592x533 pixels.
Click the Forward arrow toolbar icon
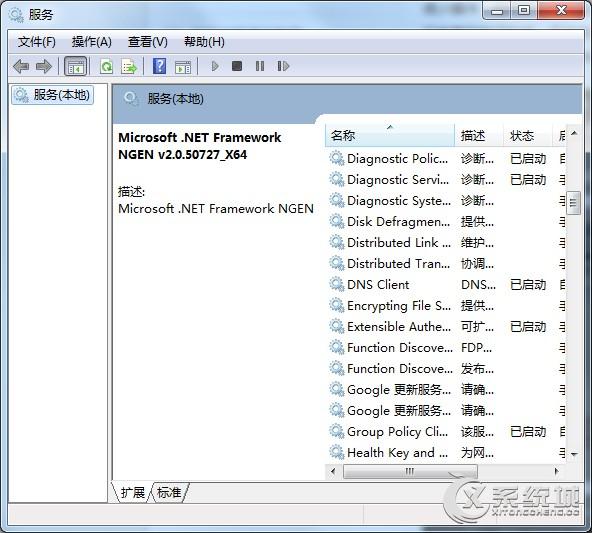(x=44, y=66)
